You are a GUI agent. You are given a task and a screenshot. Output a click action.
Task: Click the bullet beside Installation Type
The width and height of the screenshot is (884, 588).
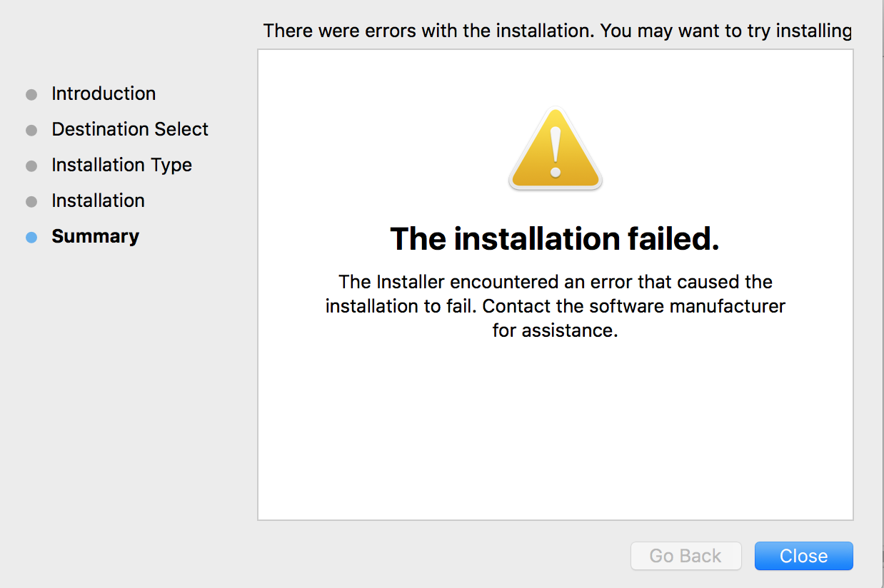[x=31, y=166]
